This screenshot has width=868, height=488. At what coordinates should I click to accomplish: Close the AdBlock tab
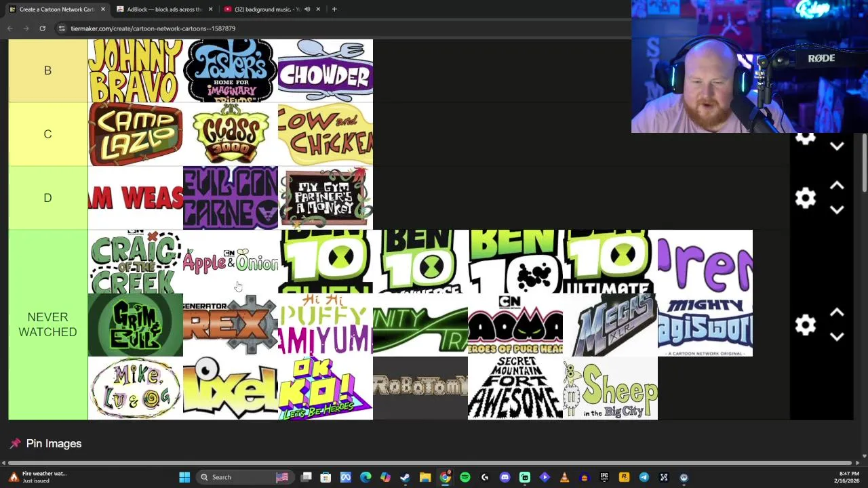210,9
